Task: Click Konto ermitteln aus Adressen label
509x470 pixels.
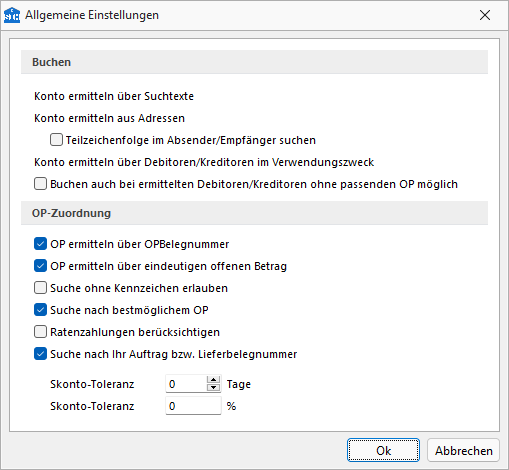Action: (x=109, y=118)
